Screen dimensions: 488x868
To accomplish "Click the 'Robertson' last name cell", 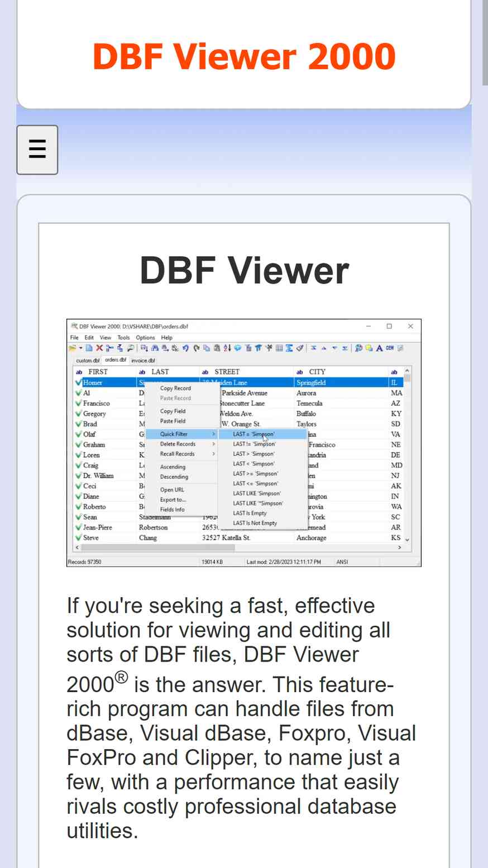I will 154,527.
